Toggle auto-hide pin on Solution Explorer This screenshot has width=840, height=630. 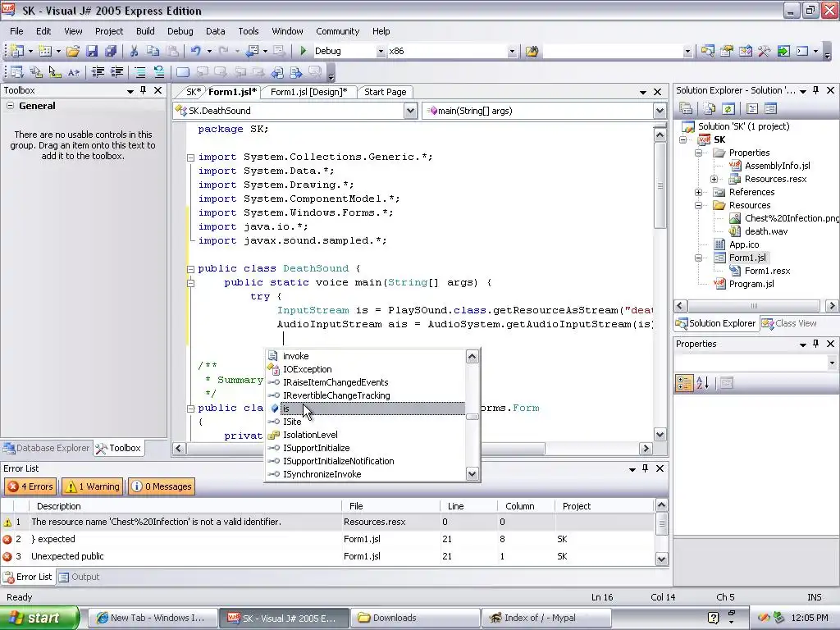tap(816, 90)
